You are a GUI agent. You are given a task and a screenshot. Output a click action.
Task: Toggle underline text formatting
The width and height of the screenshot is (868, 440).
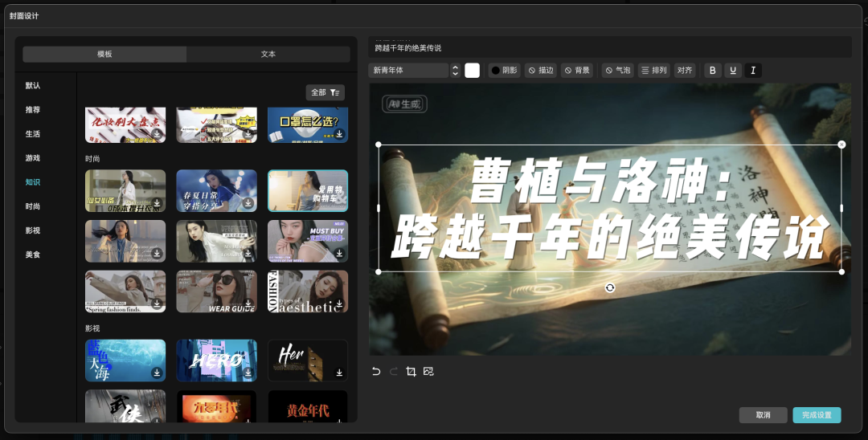733,70
